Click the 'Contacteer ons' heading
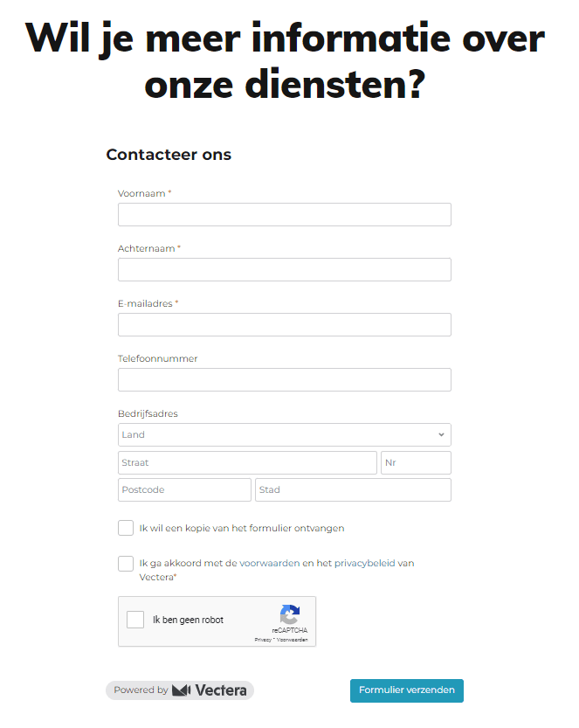Viewport: 579px width, 728px height. (169, 155)
